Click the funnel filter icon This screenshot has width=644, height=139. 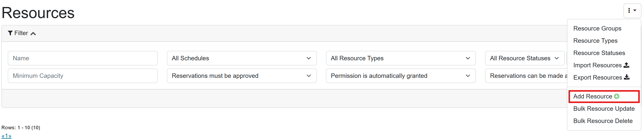coord(10,33)
